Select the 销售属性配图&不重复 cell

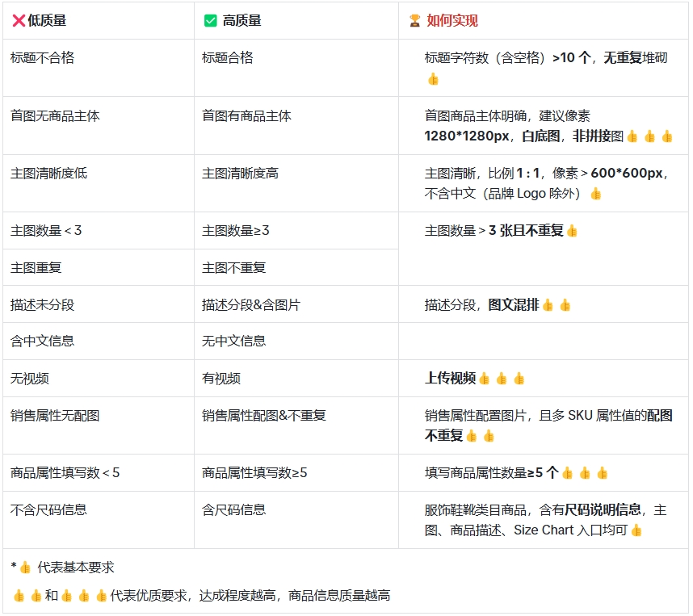[264, 416]
